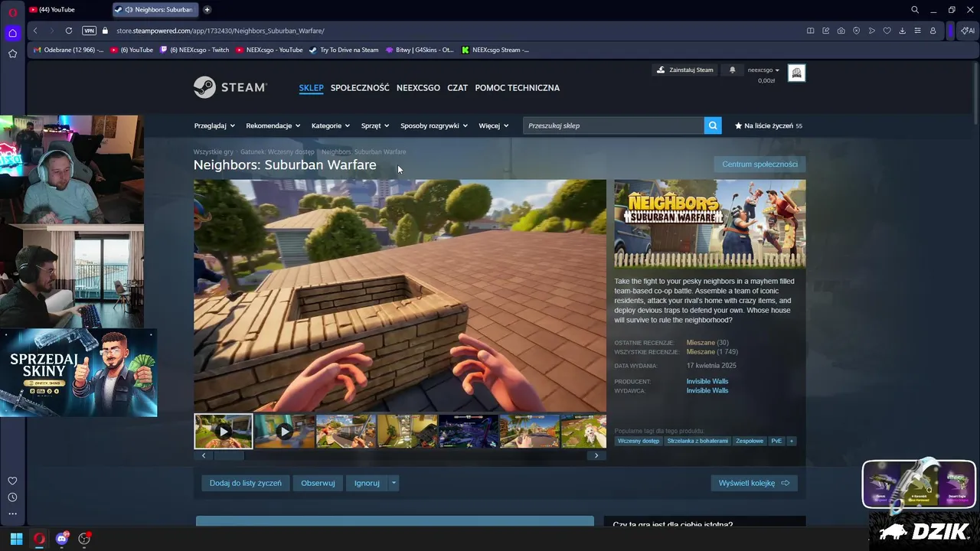The image size is (980, 551).
Task: Expand Sposoby rozgrywki dropdown
Action: pyautogui.click(x=434, y=126)
